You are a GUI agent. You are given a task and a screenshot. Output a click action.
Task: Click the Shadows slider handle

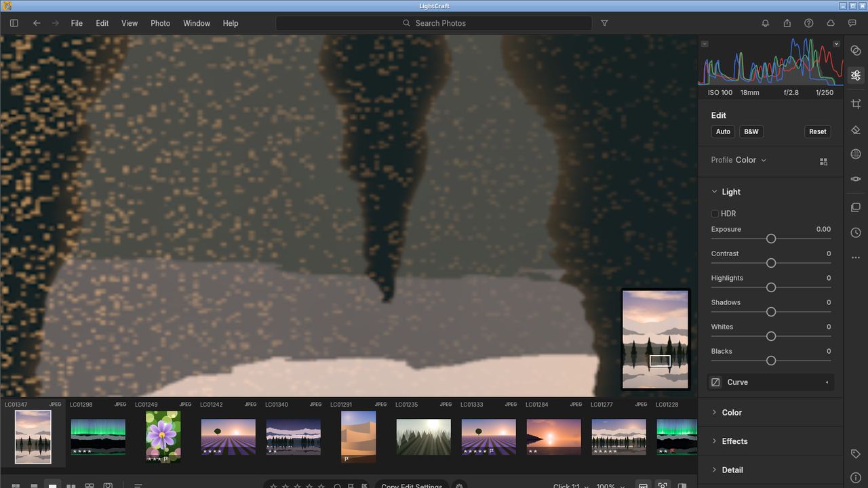point(771,312)
